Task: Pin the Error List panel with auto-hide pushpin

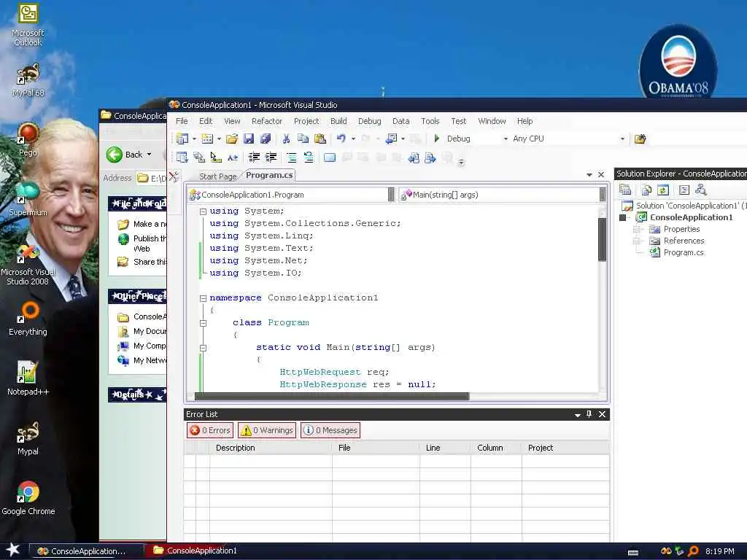Action: (x=589, y=414)
